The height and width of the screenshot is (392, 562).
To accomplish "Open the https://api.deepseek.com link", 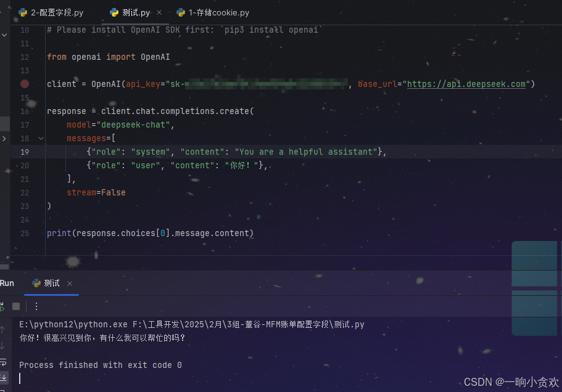I will tap(466, 84).
